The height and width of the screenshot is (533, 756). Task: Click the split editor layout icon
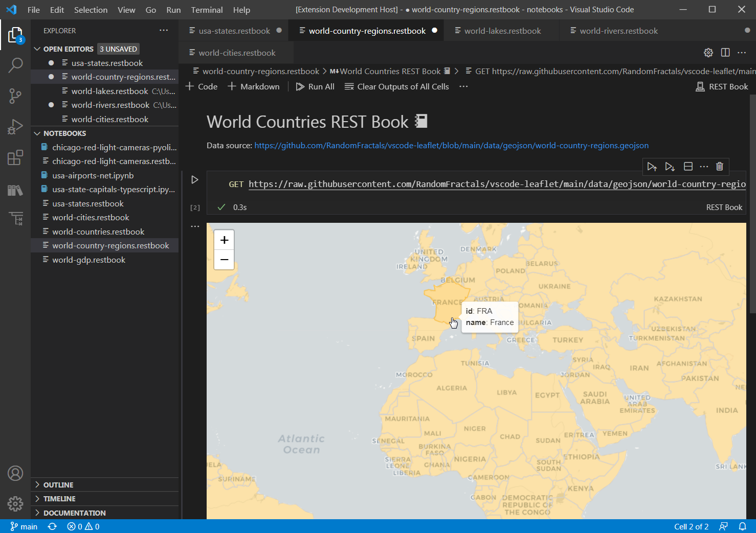click(725, 53)
